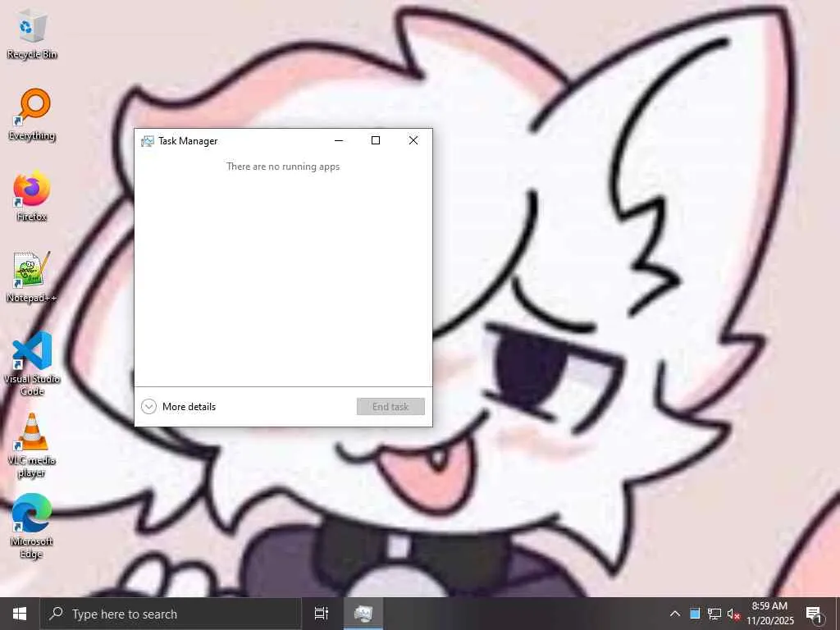
Task: Click the Task Manager window title text
Action: [188, 141]
